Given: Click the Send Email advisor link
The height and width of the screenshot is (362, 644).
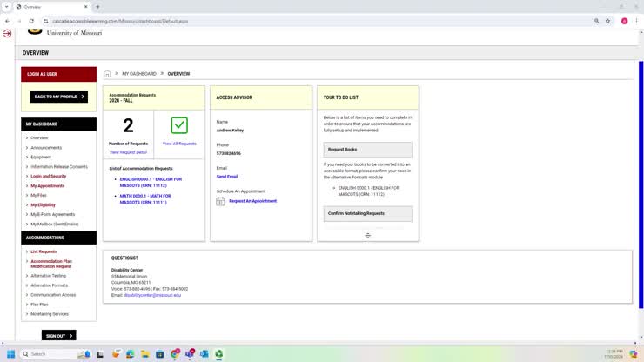Looking at the screenshot, I should point(226,177).
